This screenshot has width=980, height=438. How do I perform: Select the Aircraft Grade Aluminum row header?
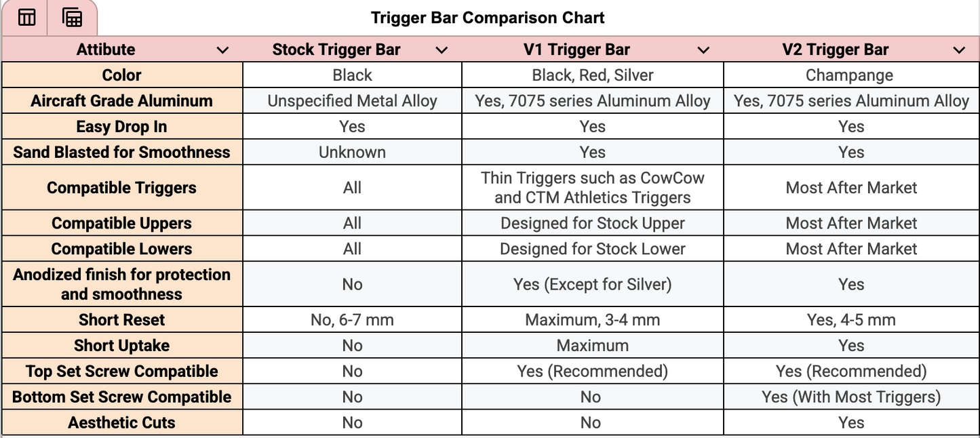[122, 100]
